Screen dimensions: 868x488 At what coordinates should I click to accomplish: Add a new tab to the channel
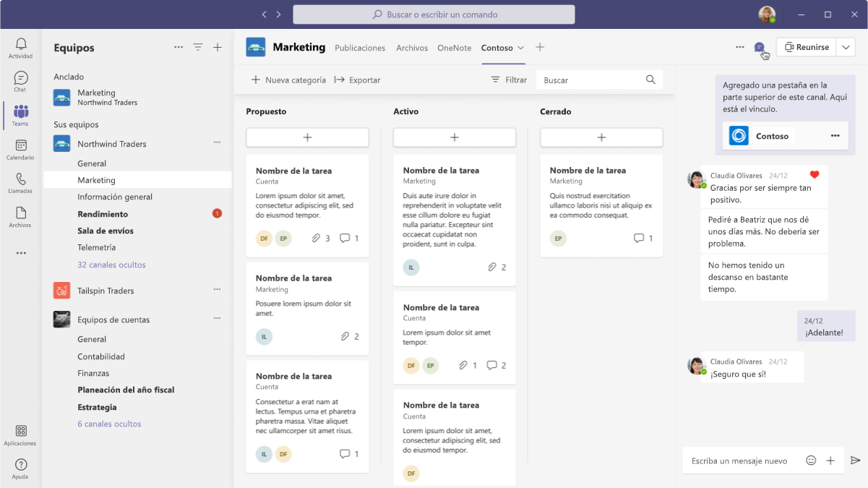click(540, 47)
